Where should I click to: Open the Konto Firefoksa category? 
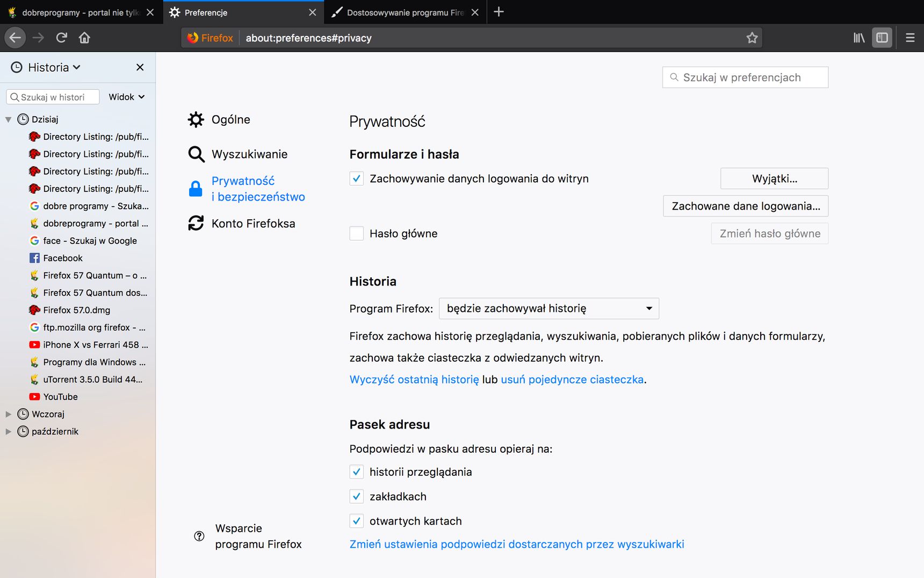[x=242, y=223]
